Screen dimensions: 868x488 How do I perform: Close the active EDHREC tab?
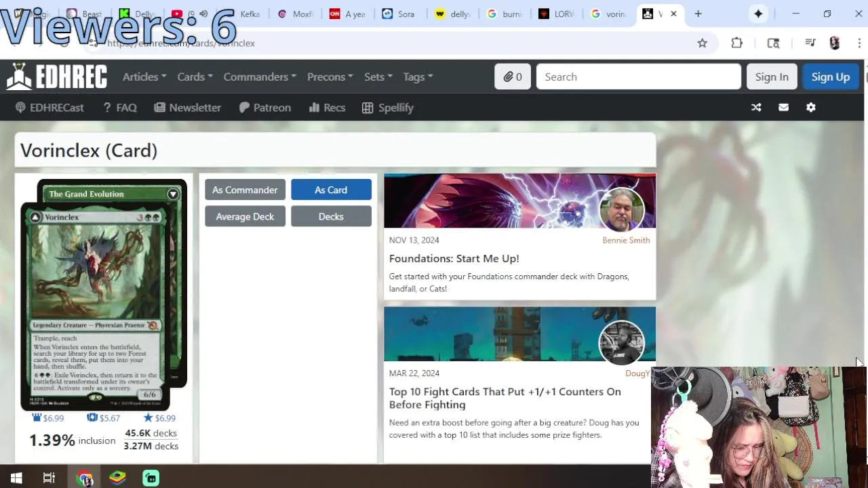pos(673,14)
